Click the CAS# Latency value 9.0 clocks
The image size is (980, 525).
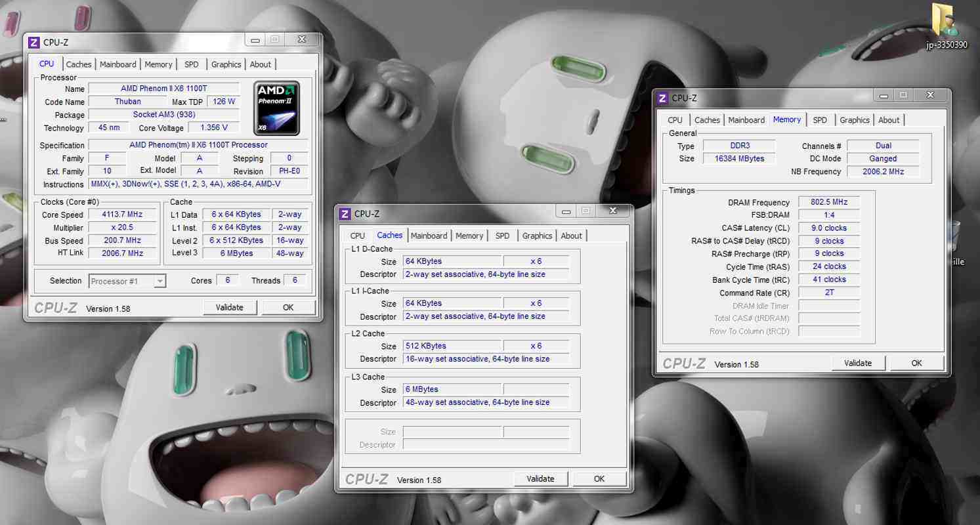tap(829, 228)
